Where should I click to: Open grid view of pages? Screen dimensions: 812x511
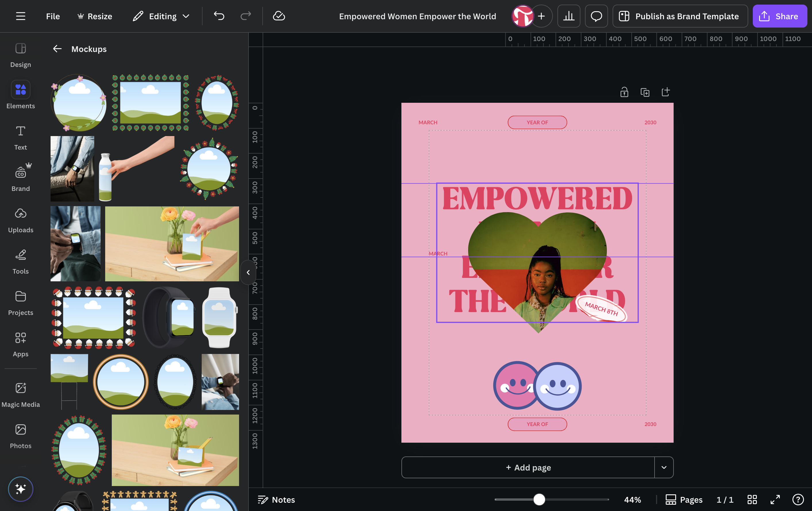tap(752, 500)
